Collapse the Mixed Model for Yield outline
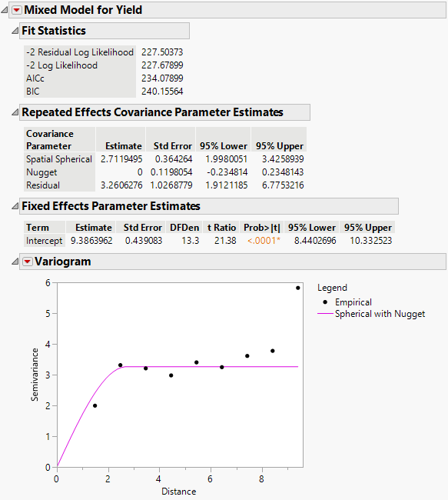This screenshot has height=500, width=448. [4, 10]
